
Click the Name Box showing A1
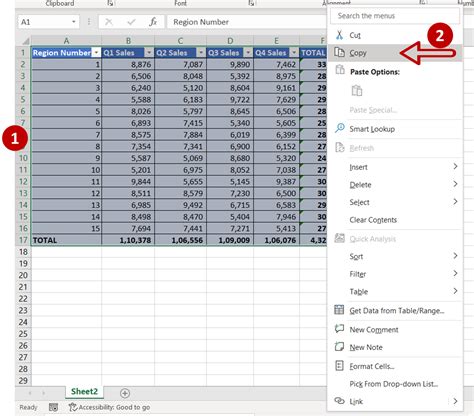48,22
